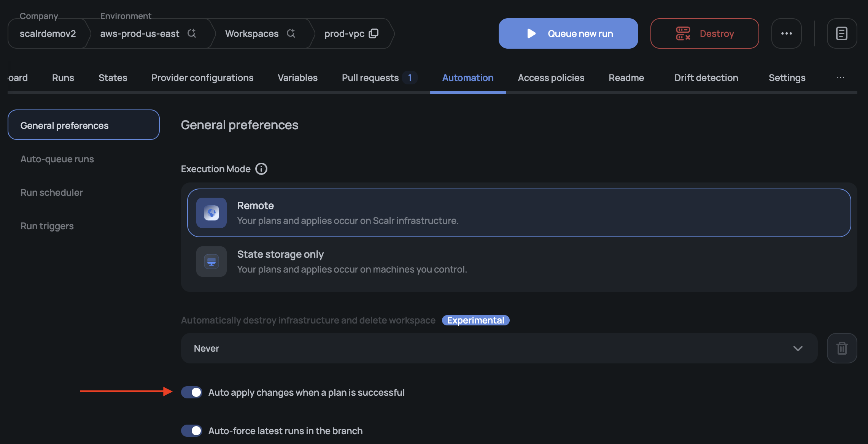
Task: Click the Destroy workspace button
Action: coord(704,33)
